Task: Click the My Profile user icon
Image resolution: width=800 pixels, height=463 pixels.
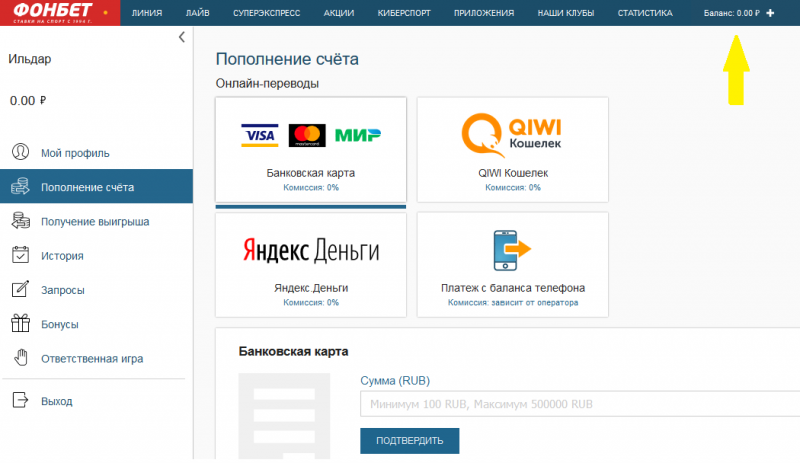Action: [20, 152]
